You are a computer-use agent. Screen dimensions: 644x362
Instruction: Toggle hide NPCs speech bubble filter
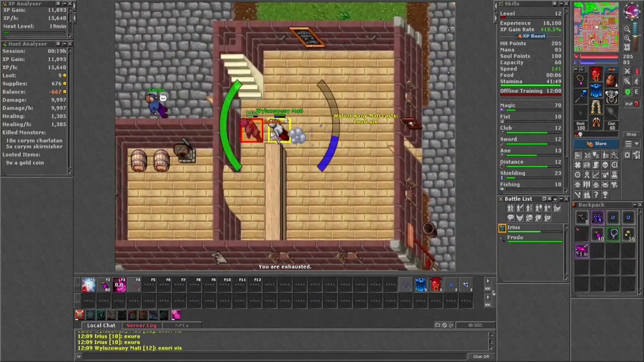[510, 218]
